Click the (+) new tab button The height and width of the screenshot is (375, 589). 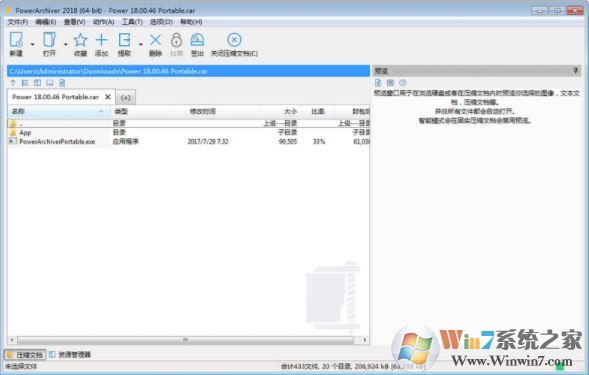pyautogui.click(x=125, y=98)
